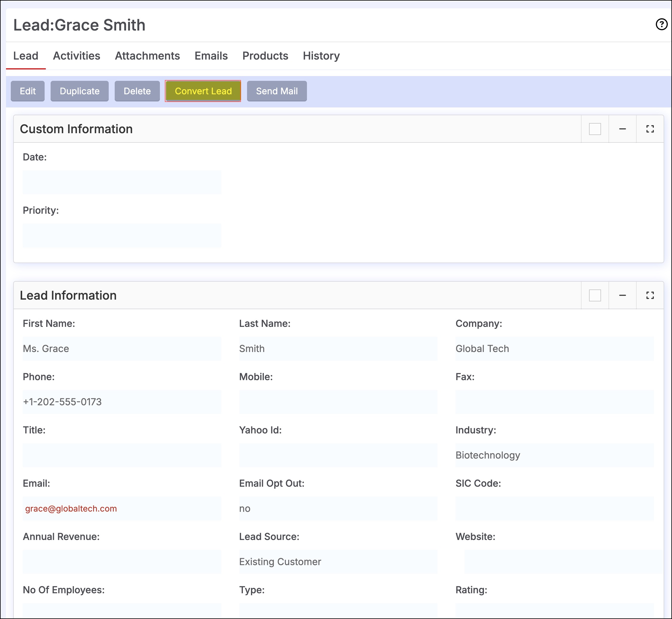Go to the Emails tab
672x619 pixels.
coord(211,56)
